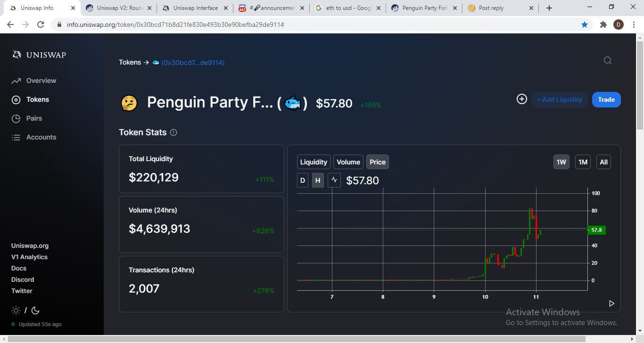Open Accounts in the sidebar
The image size is (644, 343).
click(34, 137)
